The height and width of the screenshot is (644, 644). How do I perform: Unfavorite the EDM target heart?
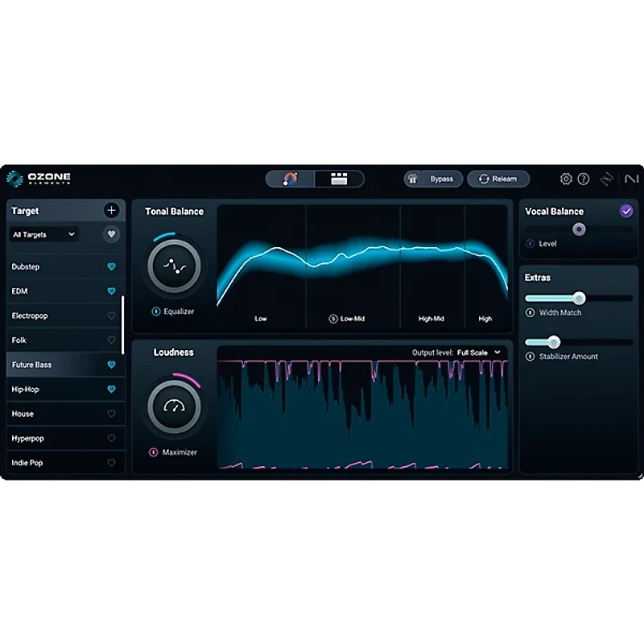coord(111,291)
